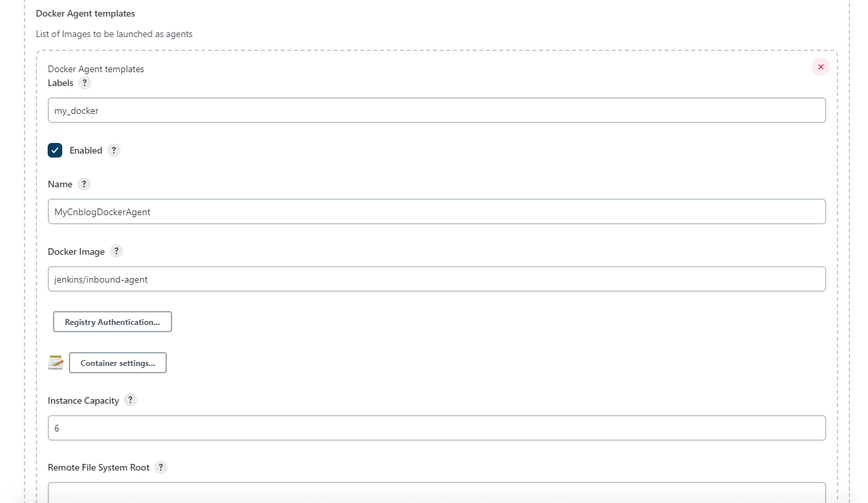
Task: Click the Instance Capacity field label
Action: 83,400
